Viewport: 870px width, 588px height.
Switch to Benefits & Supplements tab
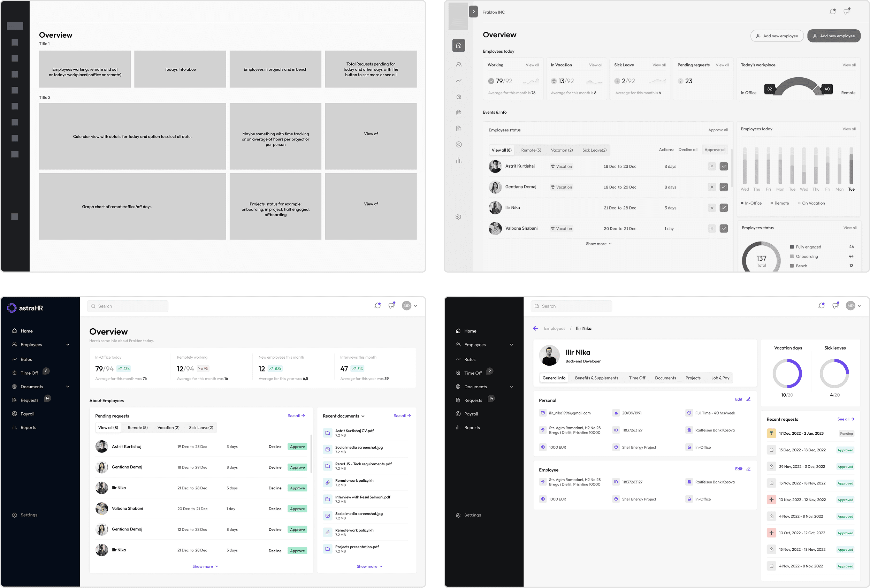tap(596, 378)
